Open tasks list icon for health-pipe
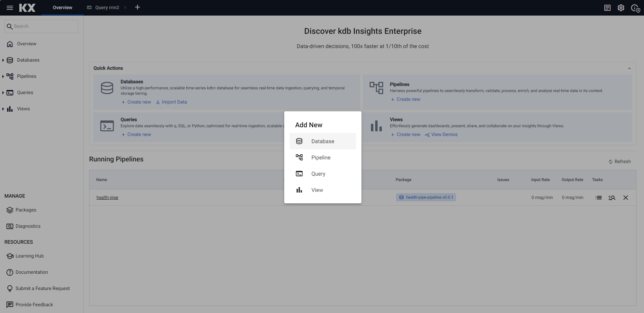The width and height of the screenshot is (644, 313). coord(599,198)
